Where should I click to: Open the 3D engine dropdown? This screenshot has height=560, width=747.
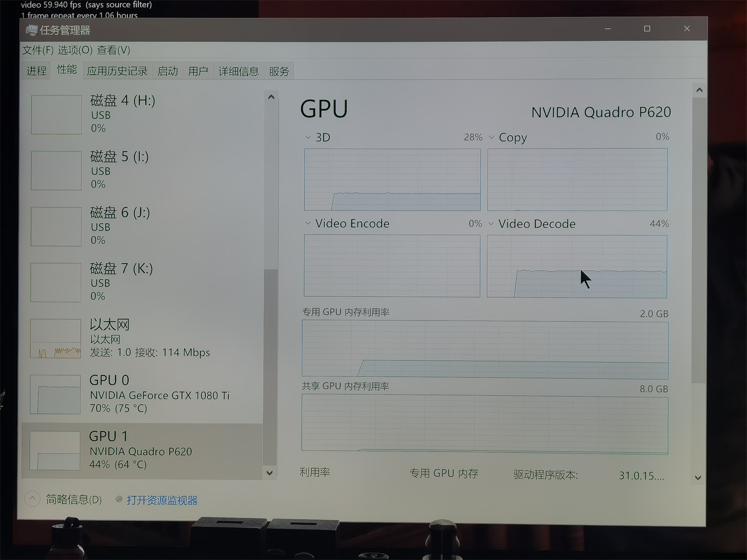[308, 137]
